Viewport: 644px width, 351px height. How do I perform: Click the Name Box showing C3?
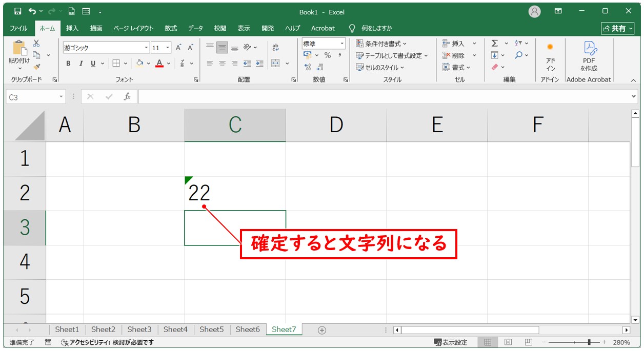[32, 97]
